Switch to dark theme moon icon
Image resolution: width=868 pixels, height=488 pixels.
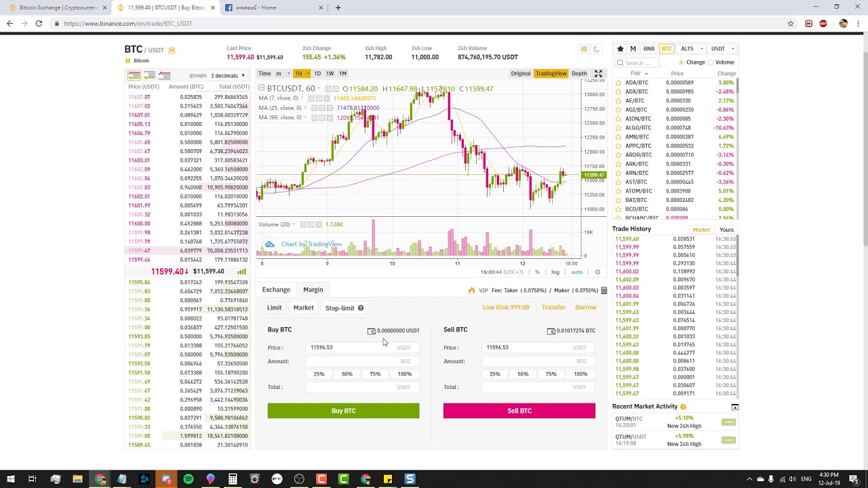596,49
